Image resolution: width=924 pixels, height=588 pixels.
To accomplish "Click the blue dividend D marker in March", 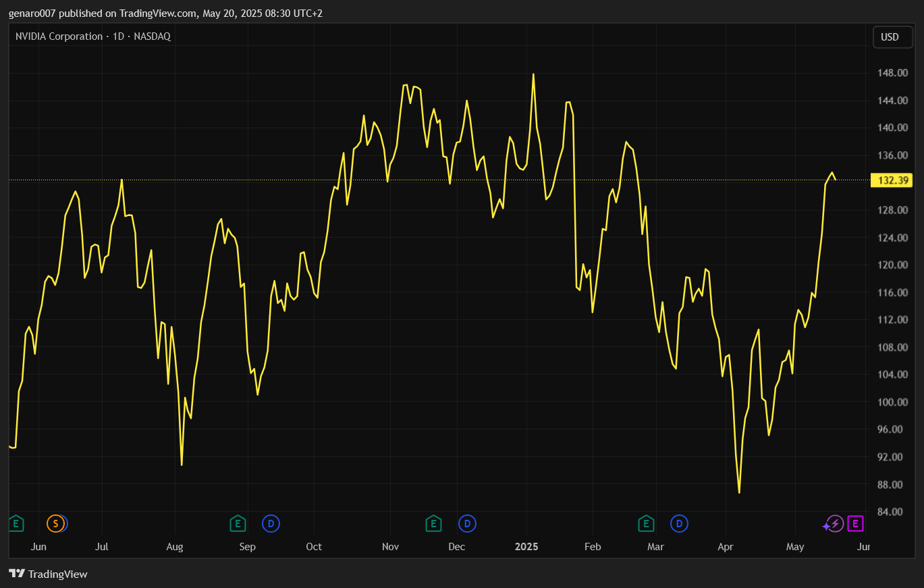I will [679, 523].
